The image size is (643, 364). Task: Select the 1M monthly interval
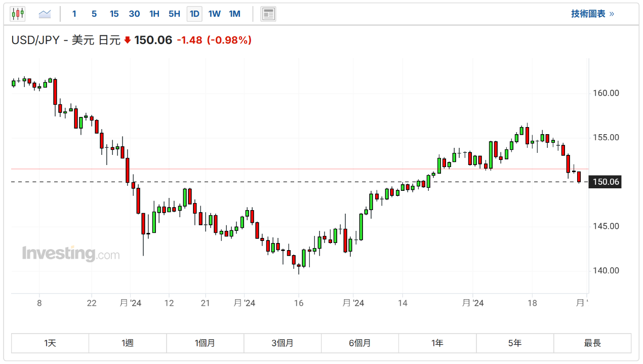(234, 14)
